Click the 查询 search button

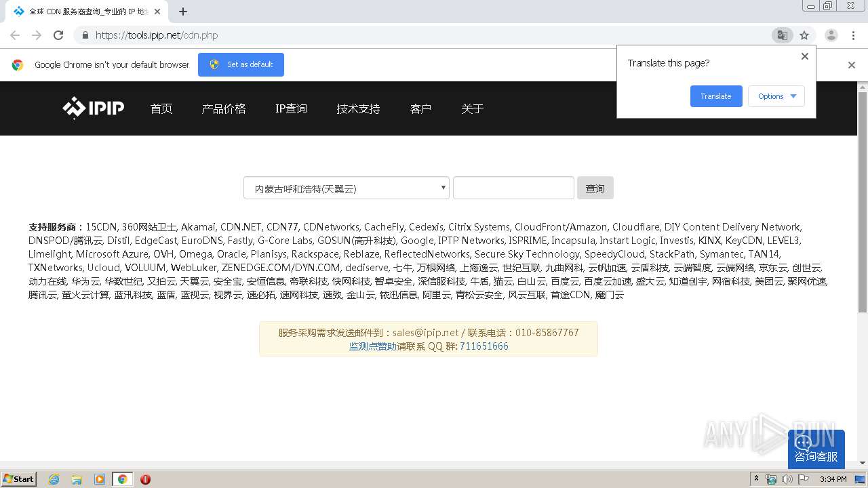pyautogui.click(x=595, y=188)
